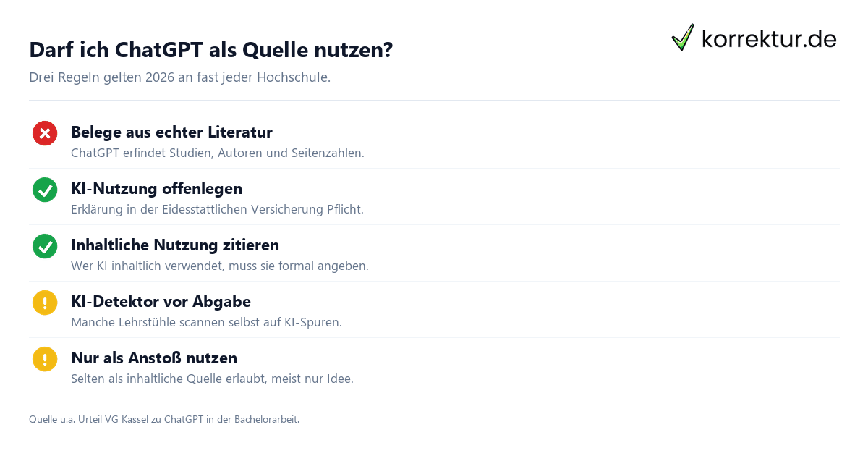
Task: Click the green checkmark icon by Inhaltliche Nutzung zitieren
Action: coord(45,246)
